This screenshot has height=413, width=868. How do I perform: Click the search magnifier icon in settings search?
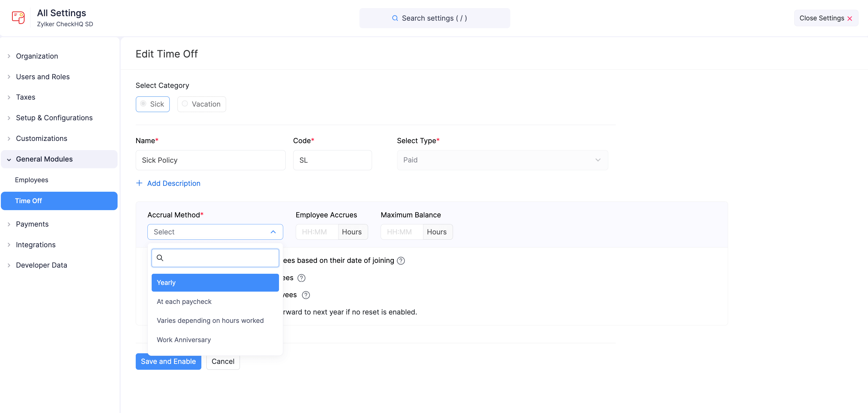point(395,18)
